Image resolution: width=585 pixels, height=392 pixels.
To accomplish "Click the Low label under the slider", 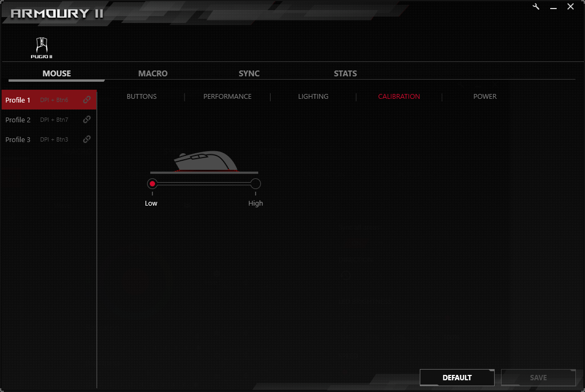I will click(151, 203).
